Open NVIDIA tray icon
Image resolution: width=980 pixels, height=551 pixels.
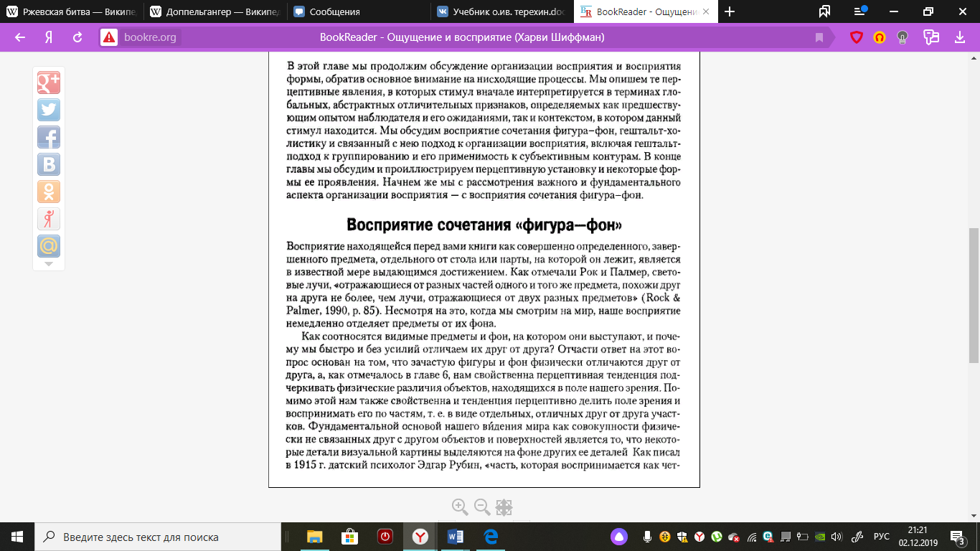(x=819, y=537)
